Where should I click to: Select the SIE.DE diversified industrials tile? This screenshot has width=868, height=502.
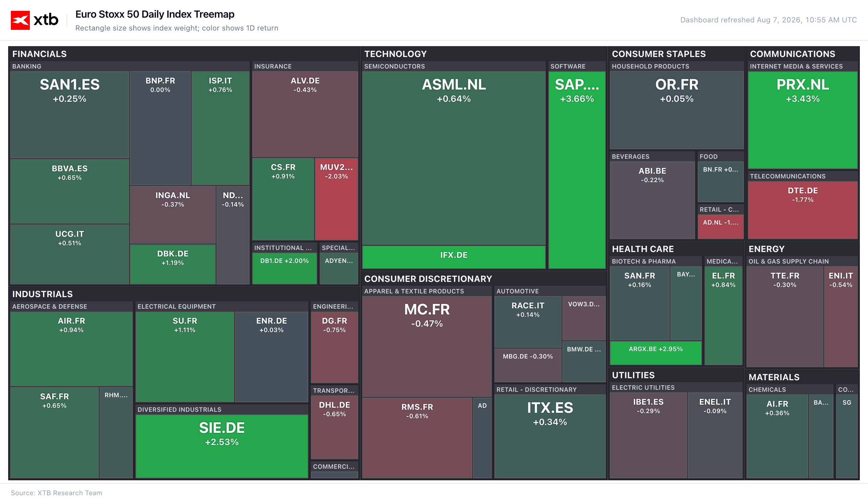point(222,446)
